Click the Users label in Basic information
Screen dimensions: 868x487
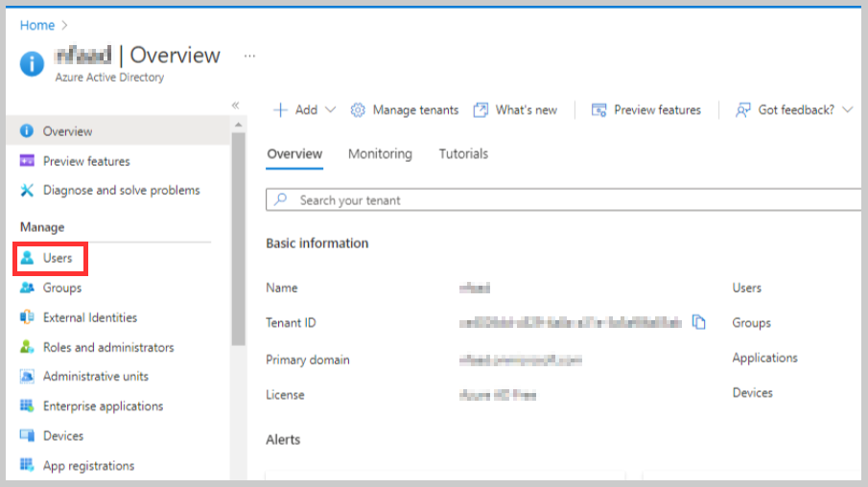tap(747, 288)
